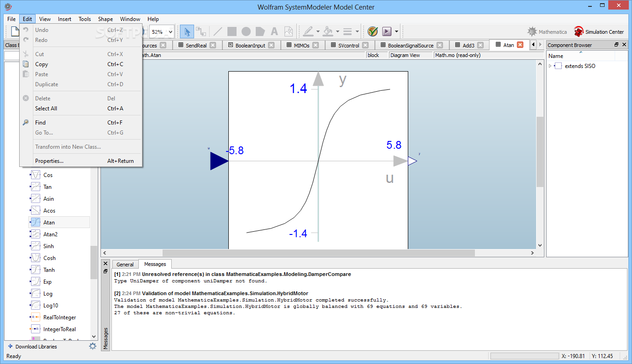The width and height of the screenshot is (632, 364).
Task: Pick the Rectangle shape tool
Action: [232, 31]
